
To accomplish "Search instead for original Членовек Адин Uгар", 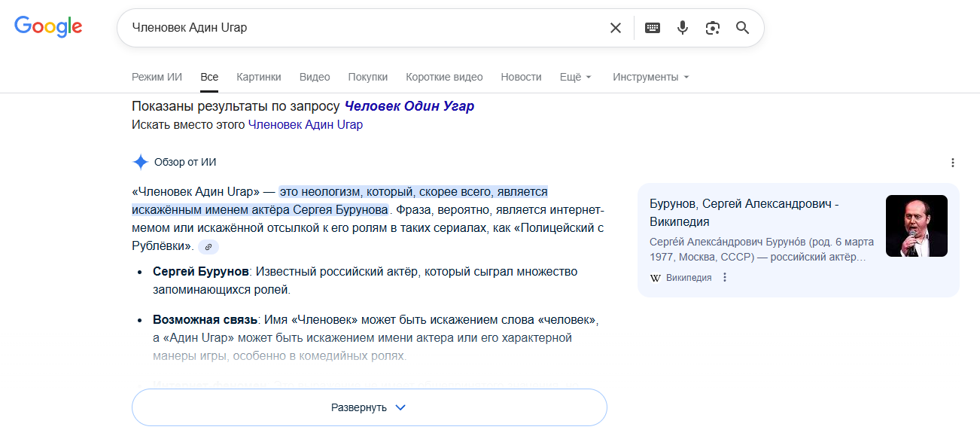I will (306, 125).
